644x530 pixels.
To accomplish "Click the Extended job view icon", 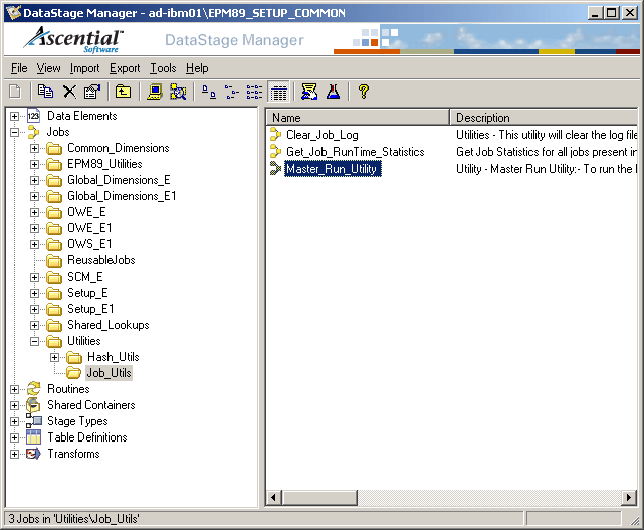I will (178, 91).
